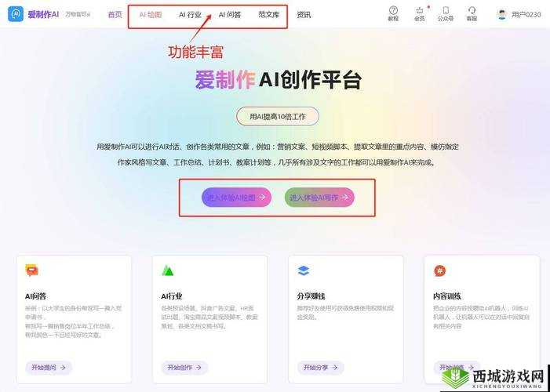Open the 范文库 nav tab
Viewport: 550px width, 392px height.
[269, 15]
